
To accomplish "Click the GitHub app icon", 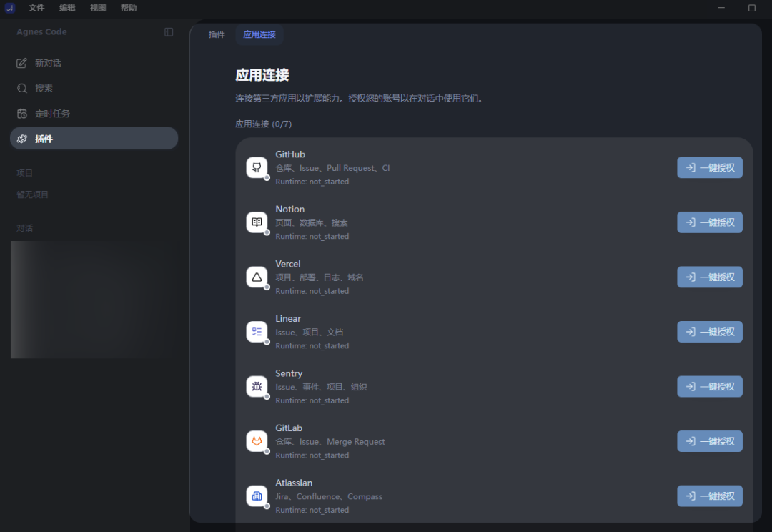I will coord(257,167).
